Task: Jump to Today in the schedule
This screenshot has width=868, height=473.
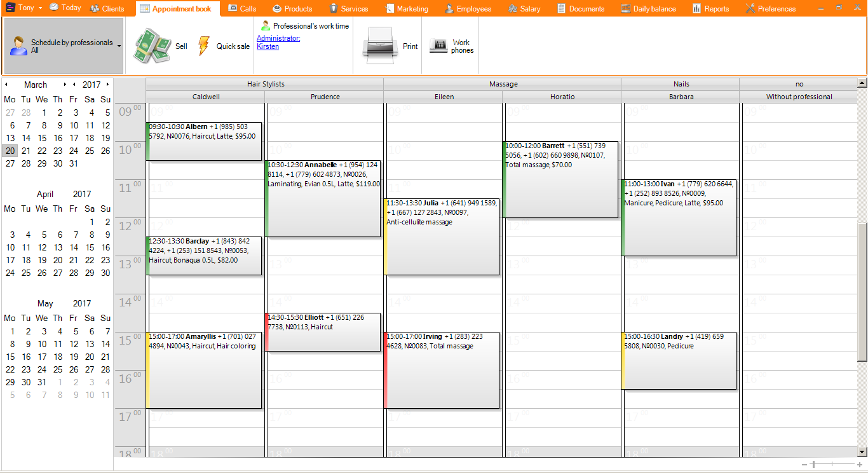Action: coord(65,8)
